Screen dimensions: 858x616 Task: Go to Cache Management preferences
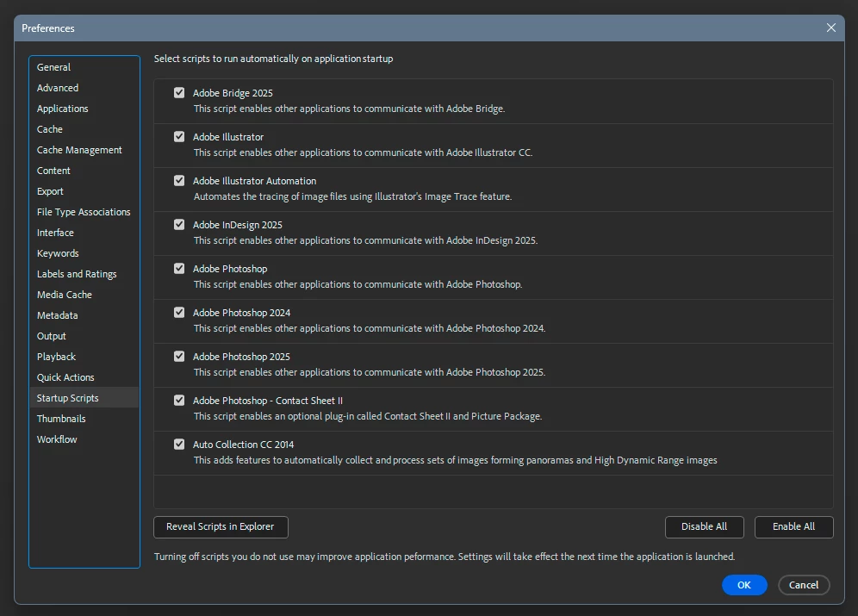(x=84, y=150)
